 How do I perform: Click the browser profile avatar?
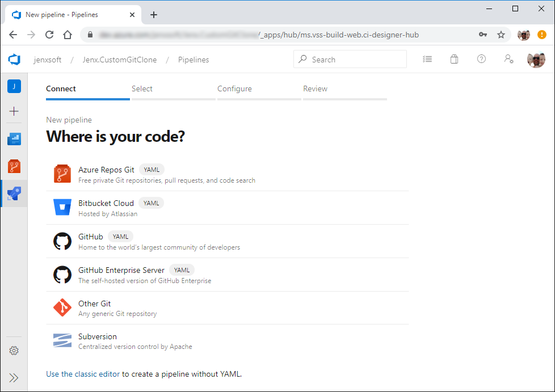(523, 35)
